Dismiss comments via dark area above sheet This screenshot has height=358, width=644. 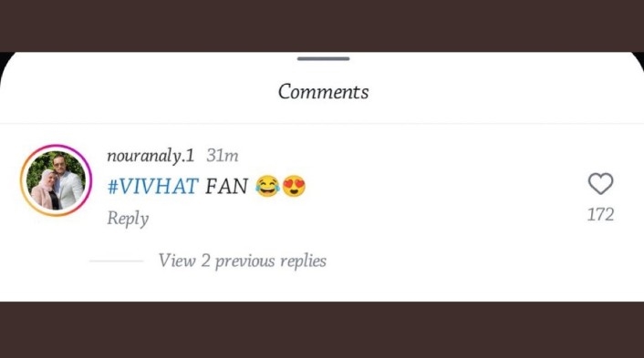[x=322, y=25]
